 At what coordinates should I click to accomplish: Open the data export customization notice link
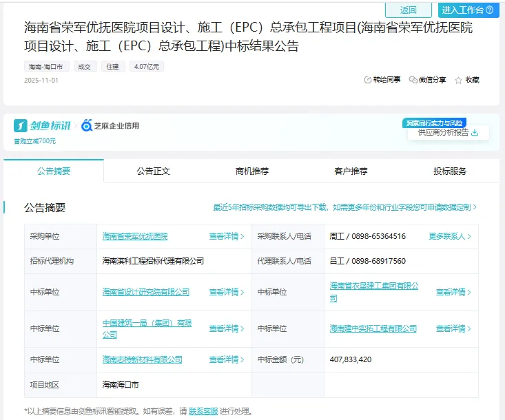[344, 207]
